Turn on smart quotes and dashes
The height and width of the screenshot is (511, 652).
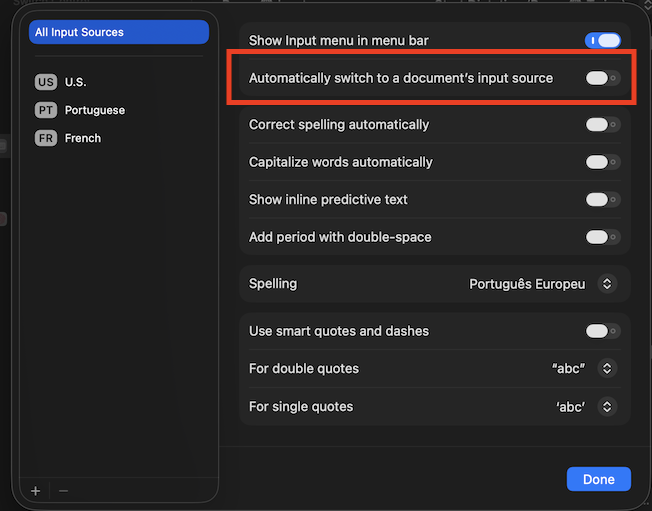[x=602, y=331]
